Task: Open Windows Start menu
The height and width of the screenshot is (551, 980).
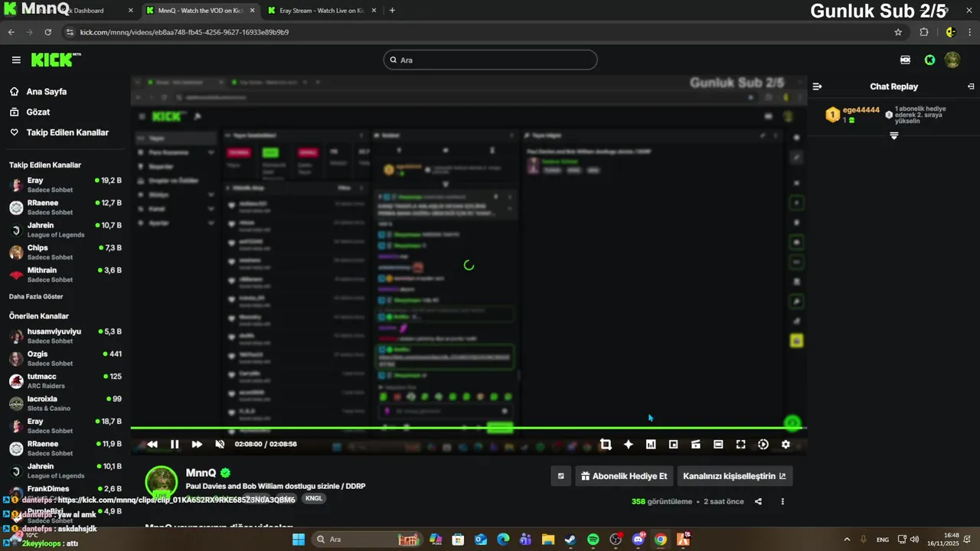Action: pos(299,540)
